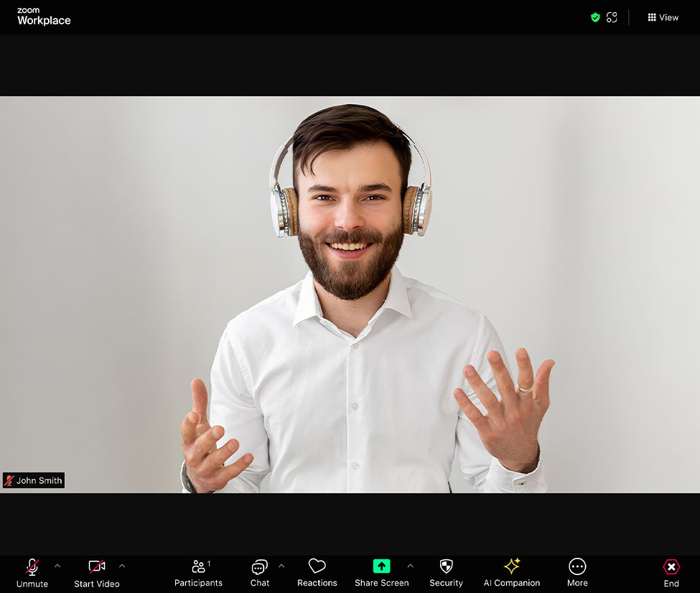Click the green encryption shield icon

coord(595,17)
